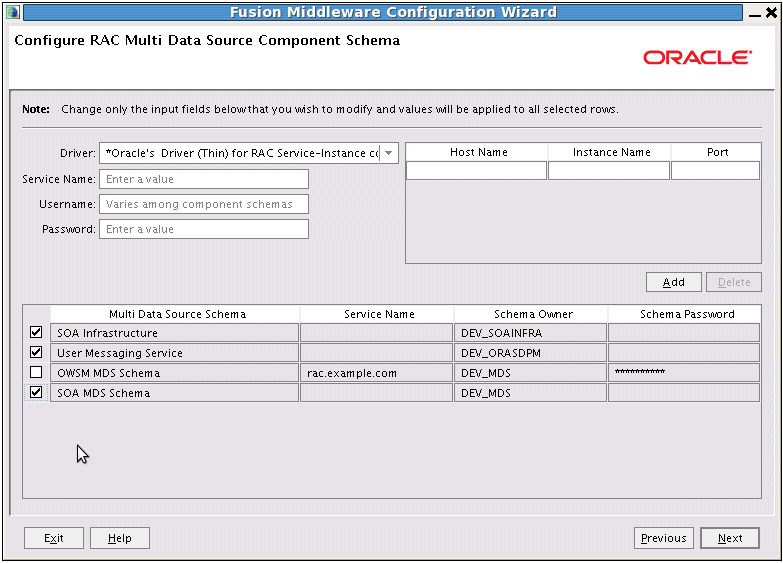783x563 pixels.
Task: Select the SOA MDS Schema name cell
Action: pyautogui.click(x=174, y=393)
